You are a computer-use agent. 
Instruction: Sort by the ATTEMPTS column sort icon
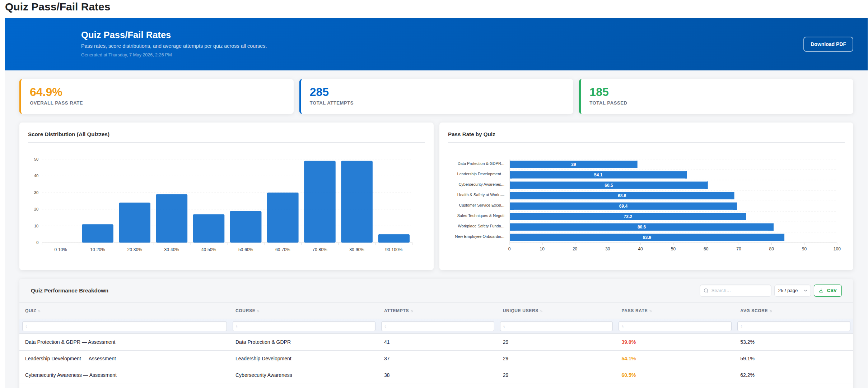(412, 311)
